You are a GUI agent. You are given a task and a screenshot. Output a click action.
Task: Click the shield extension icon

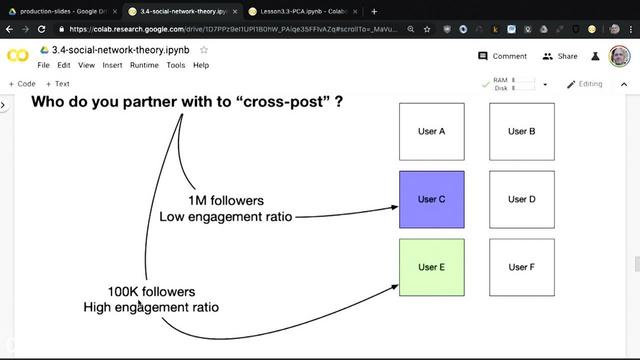pos(447,29)
